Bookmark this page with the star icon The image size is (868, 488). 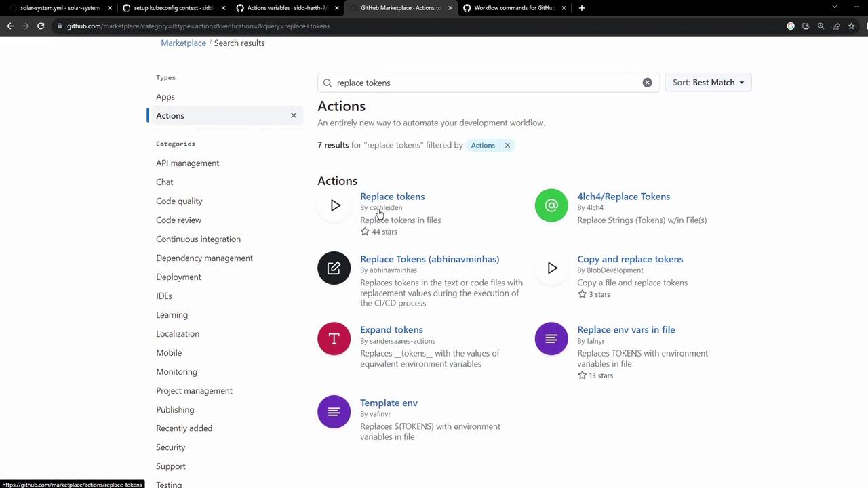click(x=851, y=26)
